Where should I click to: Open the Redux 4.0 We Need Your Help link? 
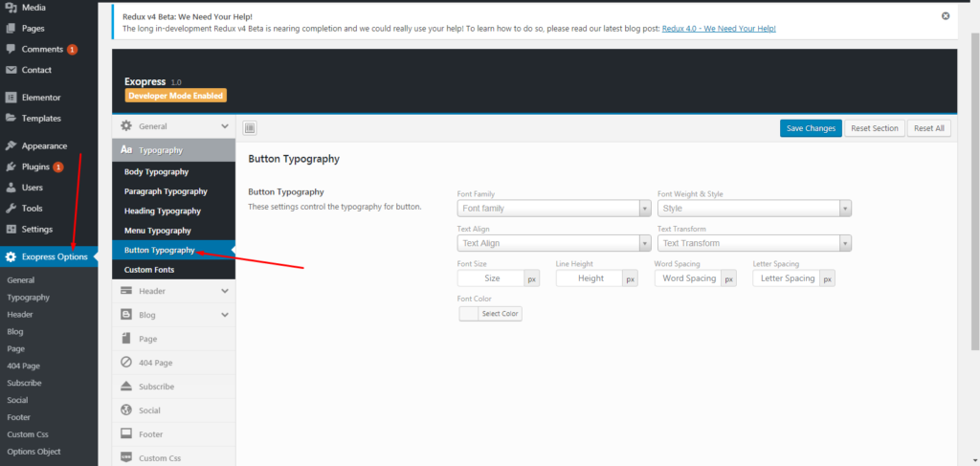click(719, 28)
